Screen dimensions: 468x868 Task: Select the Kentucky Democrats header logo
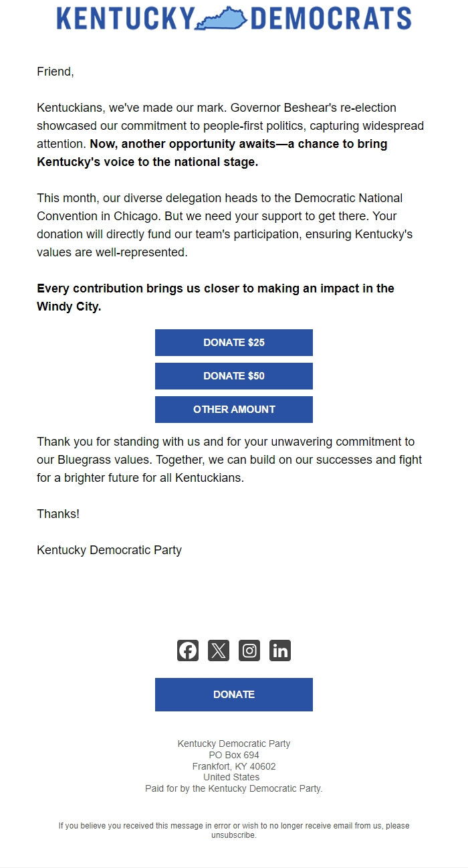pyautogui.click(x=233, y=20)
